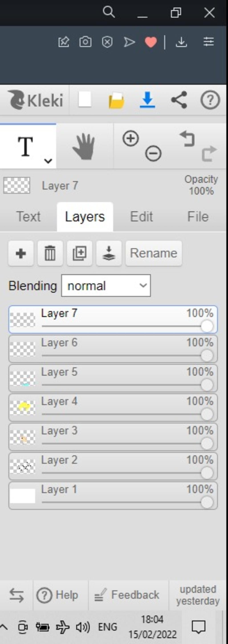Screen dimensions: 228x644
Task: Select Layer 2 in the layer list
Action: pos(113,466)
